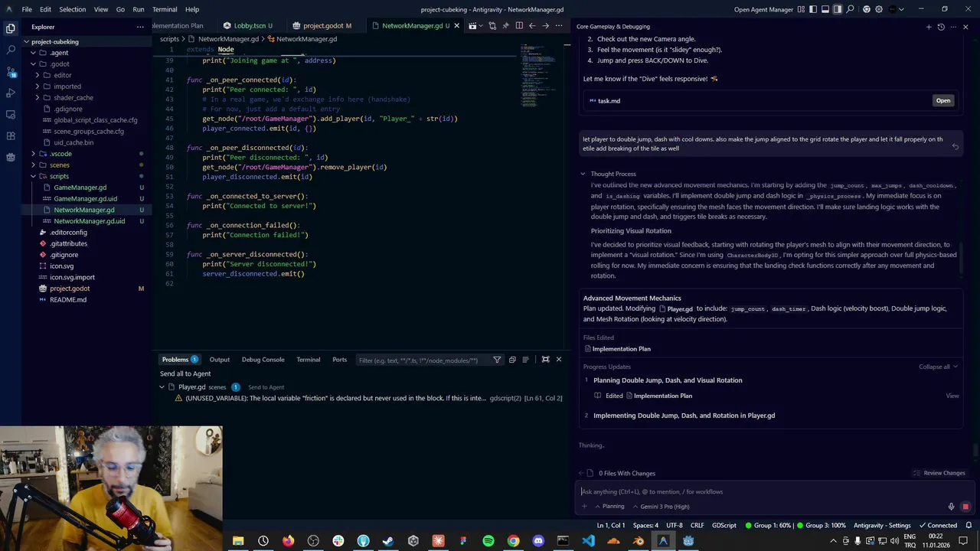Click Explorer panel more actions ellipsis

pos(140,27)
